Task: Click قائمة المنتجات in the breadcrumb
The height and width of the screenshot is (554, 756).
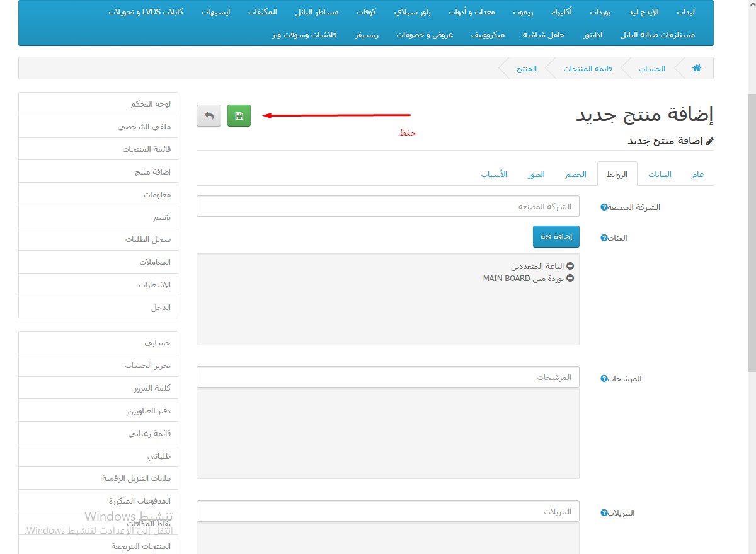Action: pos(587,68)
